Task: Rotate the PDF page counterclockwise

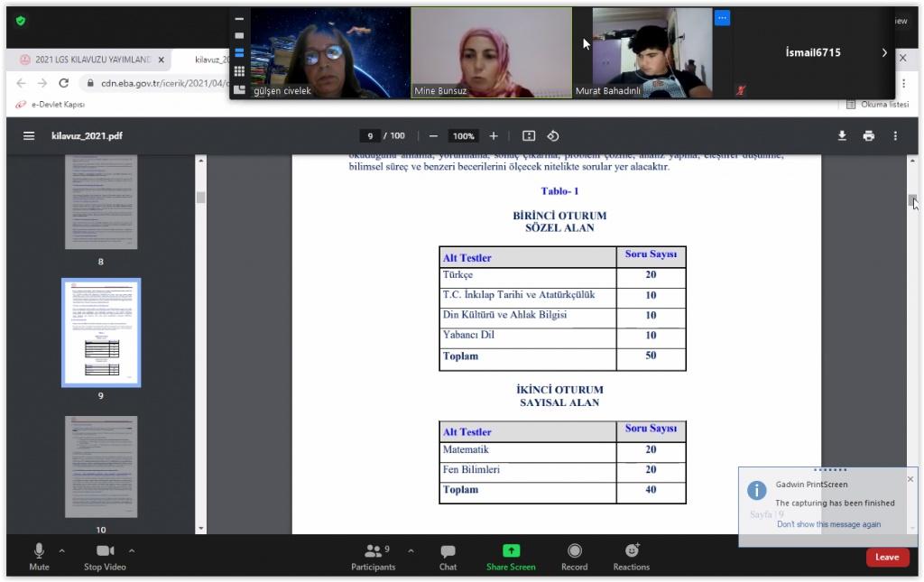Action: (553, 136)
